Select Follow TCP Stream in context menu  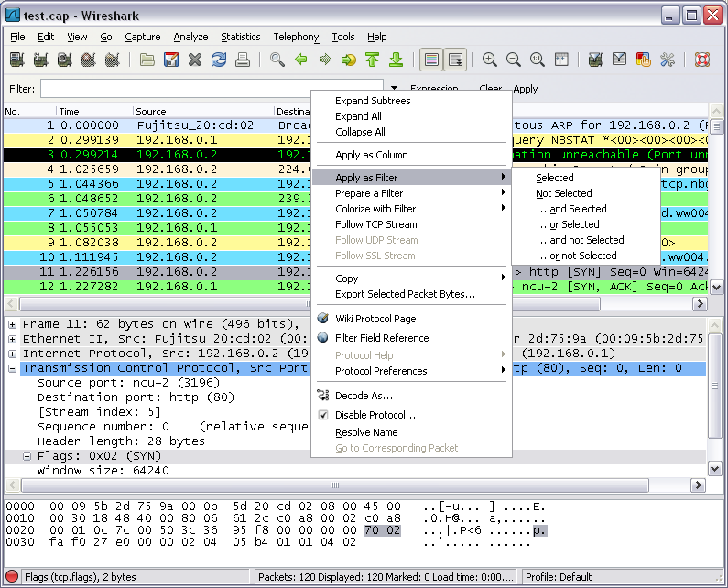pos(375,224)
